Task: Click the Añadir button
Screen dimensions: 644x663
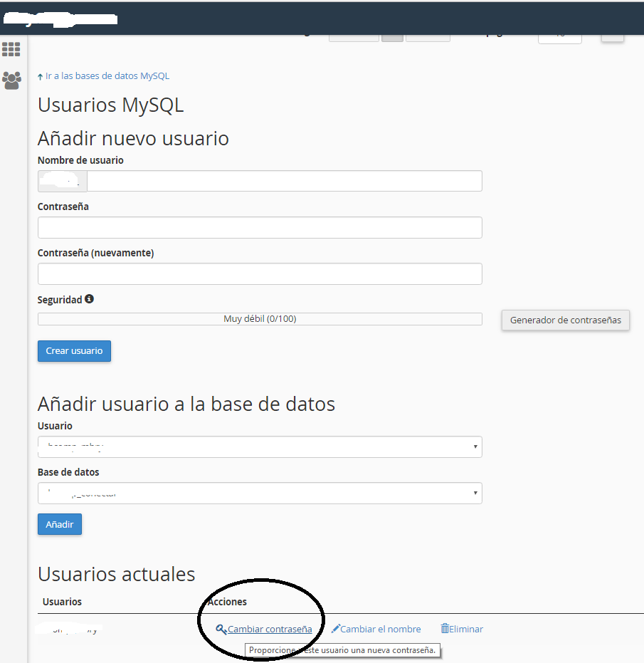Action: [60, 524]
